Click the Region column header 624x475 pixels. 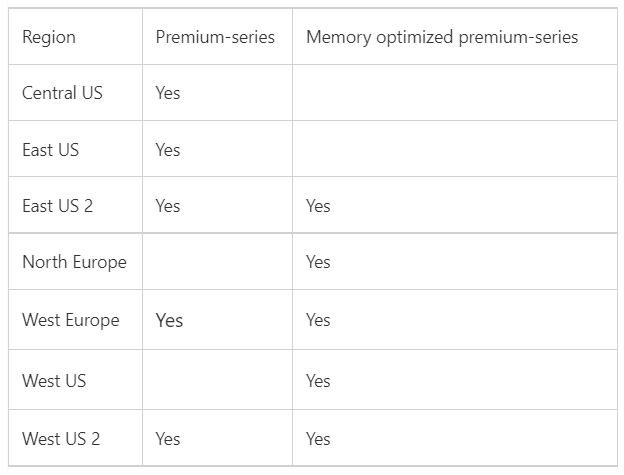point(49,37)
